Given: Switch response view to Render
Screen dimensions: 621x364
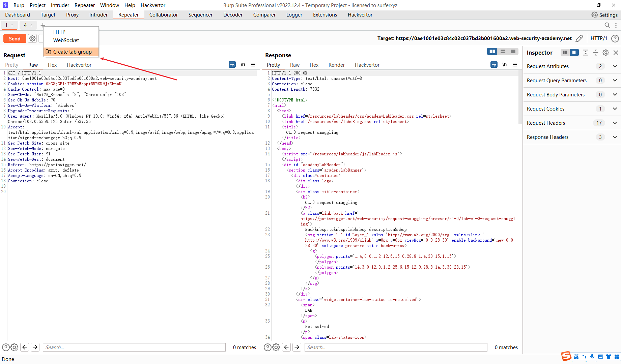Looking at the screenshot, I should 337,65.
